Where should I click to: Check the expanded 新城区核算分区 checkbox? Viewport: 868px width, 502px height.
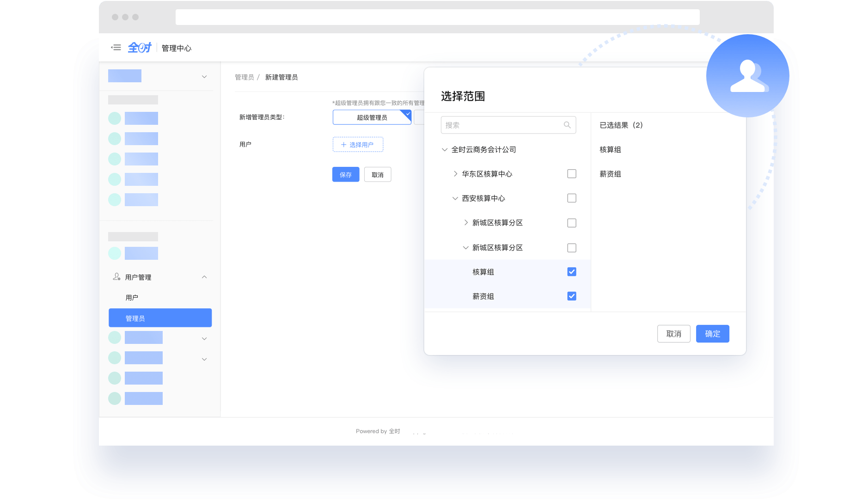click(x=572, y=248)
